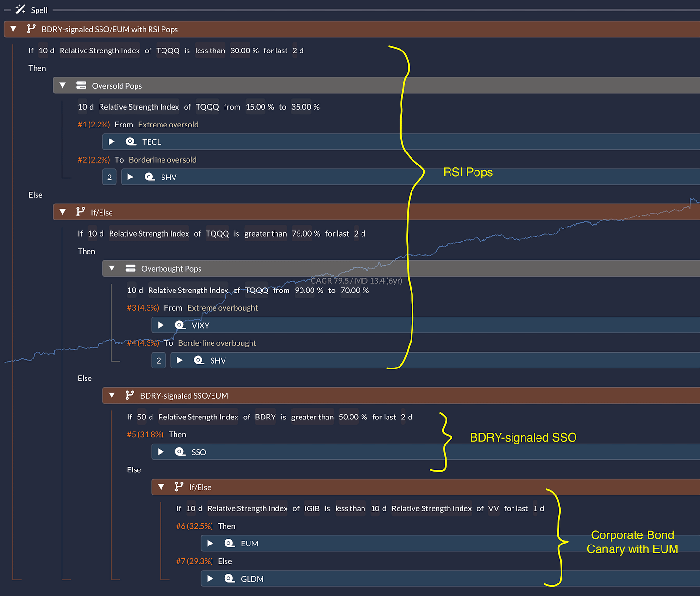Click the #5 (31.8%) allocation label
The width and height of the screenshot is (700, 596).
tap(145, 434)
